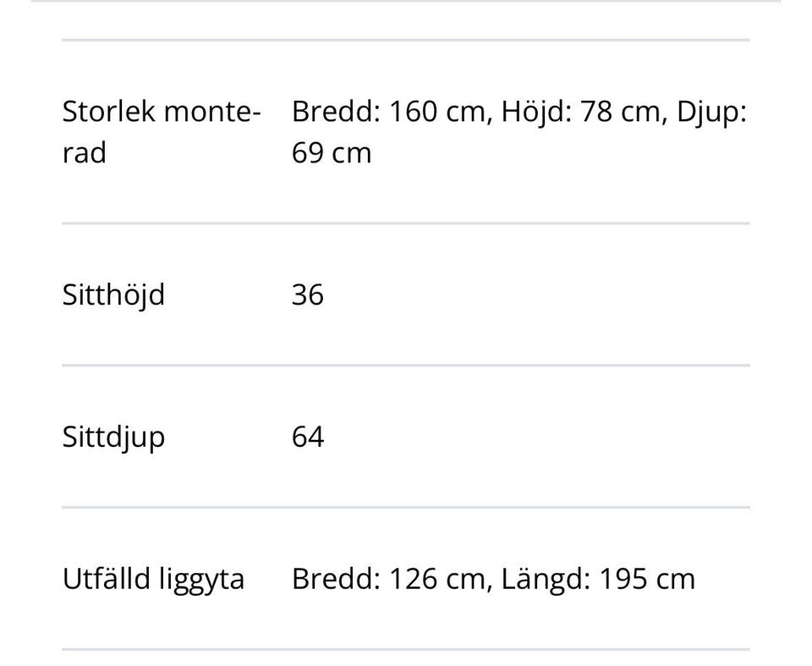The image size is (812, 666).
Task: Click the number "160" in the mounted size
Action: point(412,112)
